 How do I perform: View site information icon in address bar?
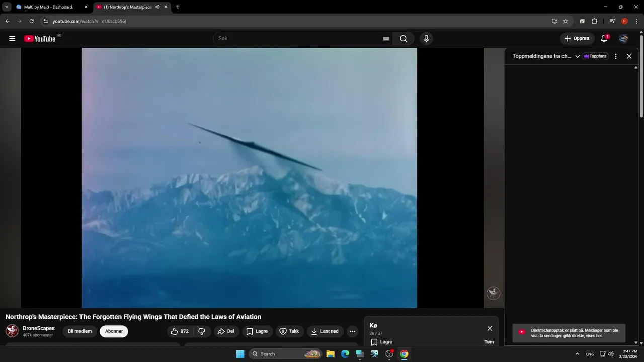(46, 21)
